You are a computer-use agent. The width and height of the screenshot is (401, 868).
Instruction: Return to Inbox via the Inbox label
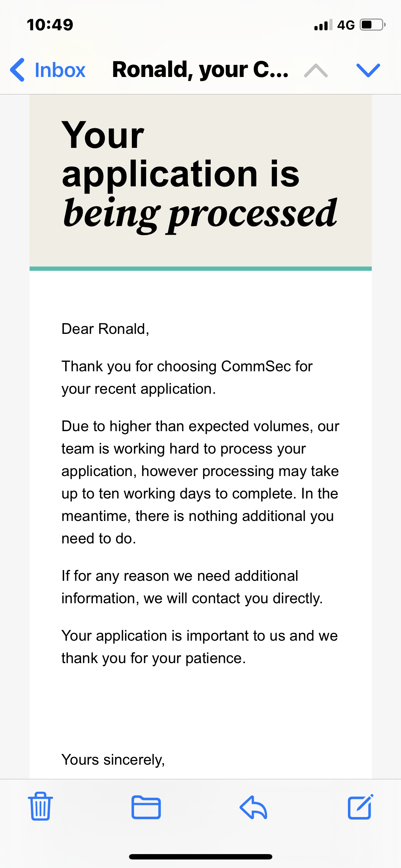[60, 70]
